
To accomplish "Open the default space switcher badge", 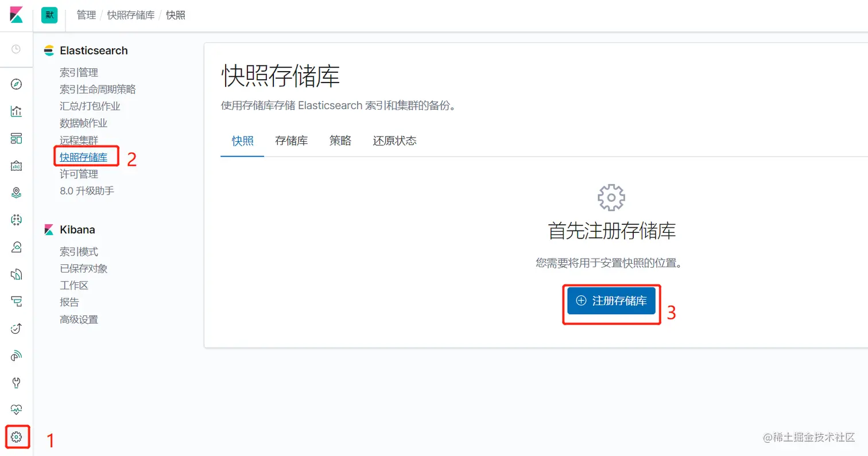I will click(x=49, y=15).
